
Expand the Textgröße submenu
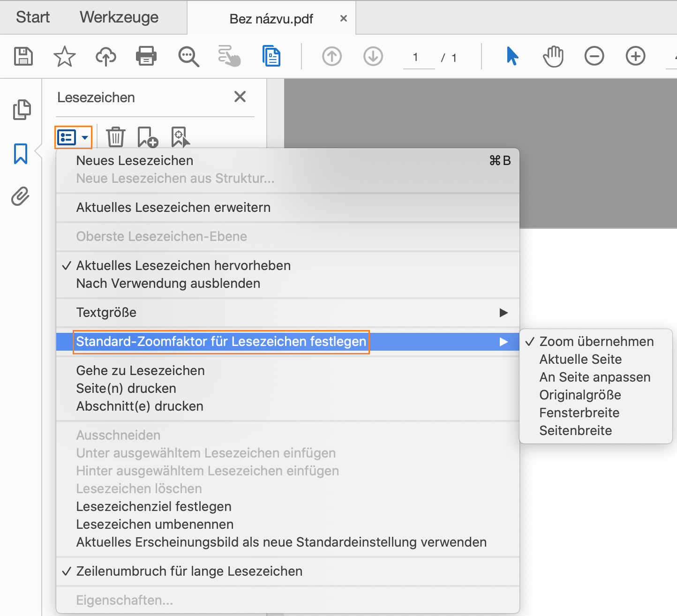(x=288, y=312)
